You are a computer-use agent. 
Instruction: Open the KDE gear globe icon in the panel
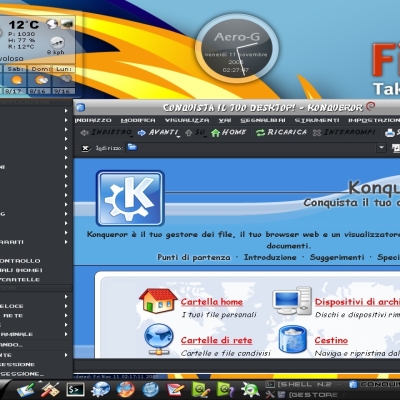pyautogui.click(x=101, y=389)
